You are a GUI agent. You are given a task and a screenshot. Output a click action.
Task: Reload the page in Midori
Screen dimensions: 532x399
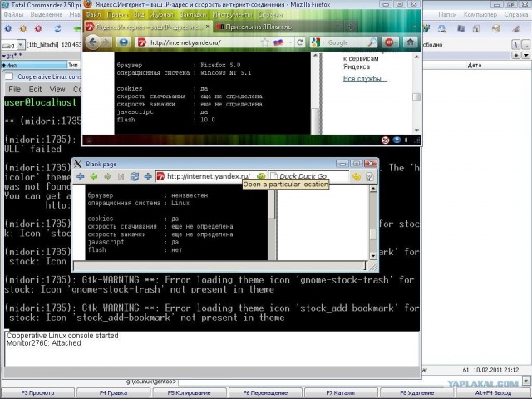(135, 176)
